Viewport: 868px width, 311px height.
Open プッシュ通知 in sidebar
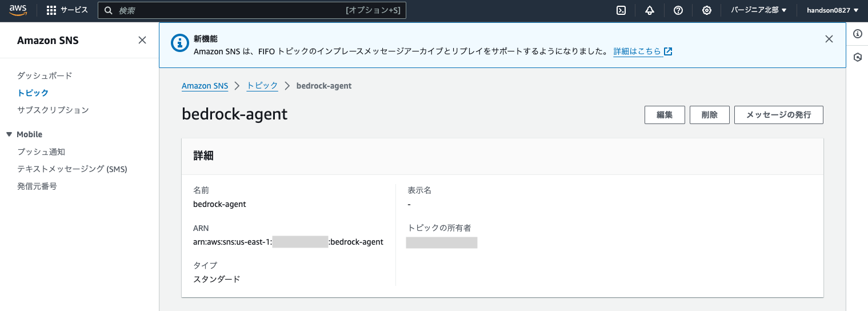coord(41,152)
